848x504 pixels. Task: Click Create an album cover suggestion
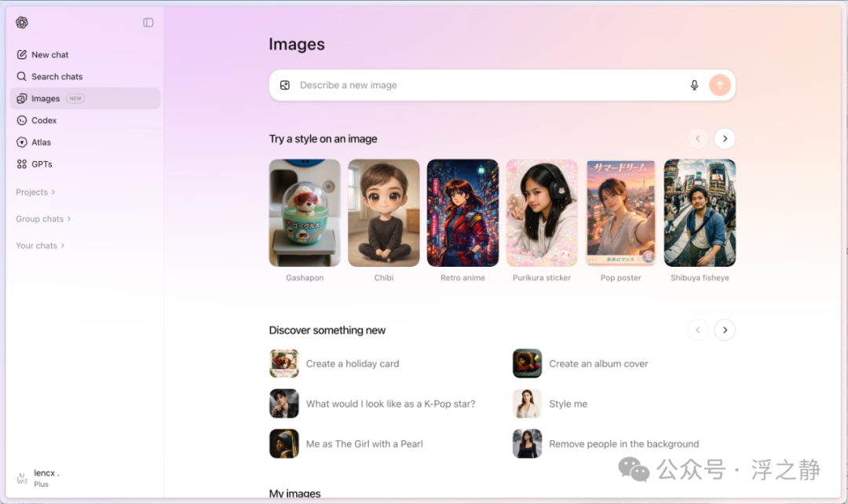[x=580, y=363]
